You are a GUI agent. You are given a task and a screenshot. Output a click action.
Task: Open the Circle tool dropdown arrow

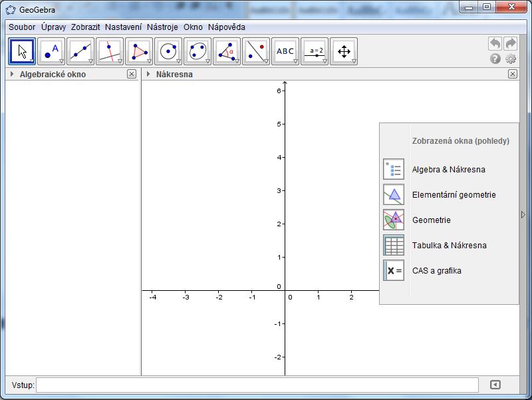(178, 61)
